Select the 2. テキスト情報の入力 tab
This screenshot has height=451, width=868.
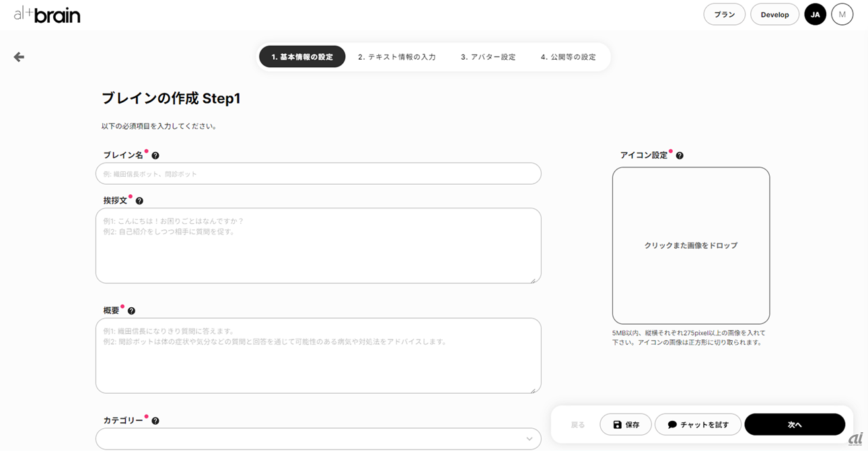397,57
